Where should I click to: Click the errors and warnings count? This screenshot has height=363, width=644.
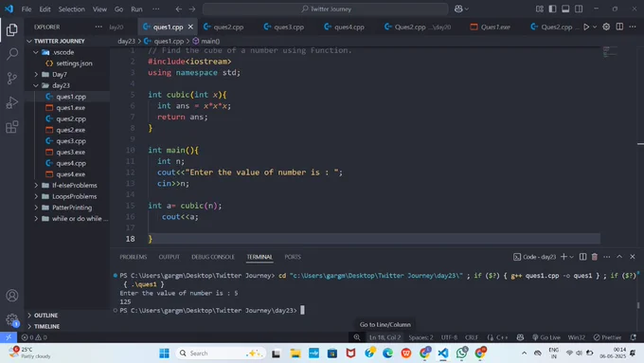tap(34, 337)
